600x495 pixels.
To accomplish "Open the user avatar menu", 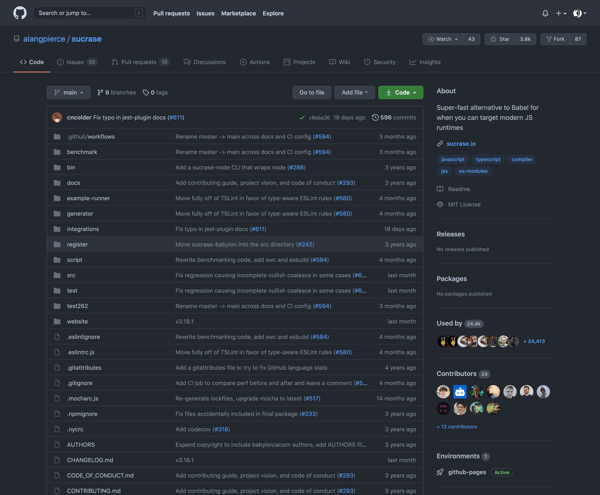I will pyautogui.click(x=579, y=13).
